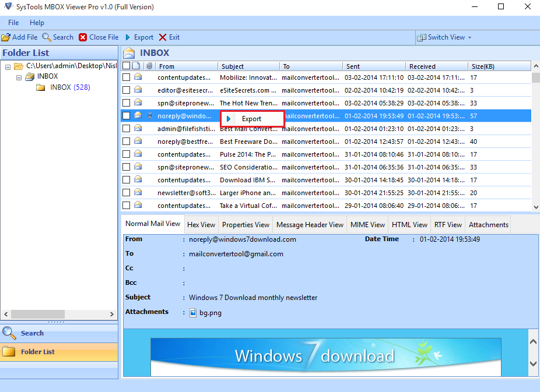Image resolution: width=540 pixels, height=392 pixels.
Task: Select Folder List pane in sidebar
Action: [59, 352]
